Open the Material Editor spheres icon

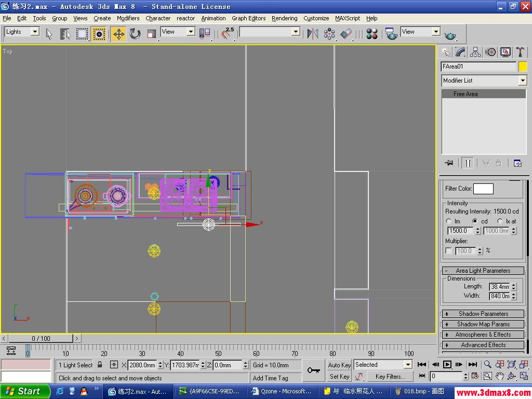(x=372, y=34)
